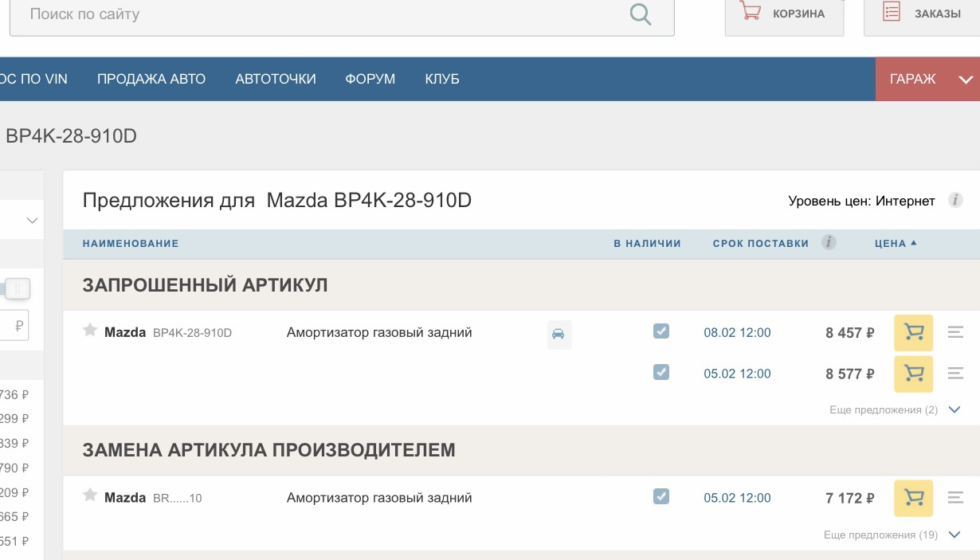
Task: Add the 8 457 ₽ offer to cart
Action: 913,332
